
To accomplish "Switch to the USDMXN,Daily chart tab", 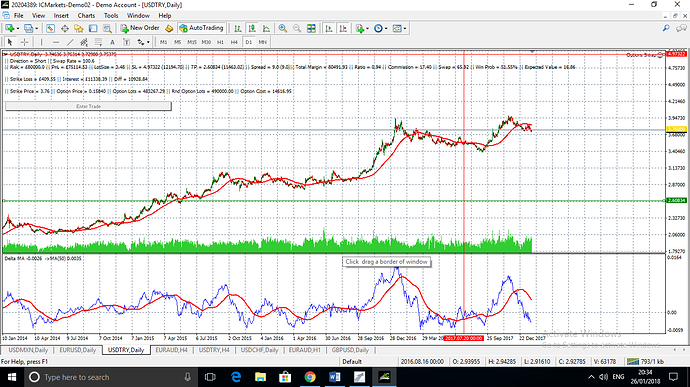I will [28, 350].
